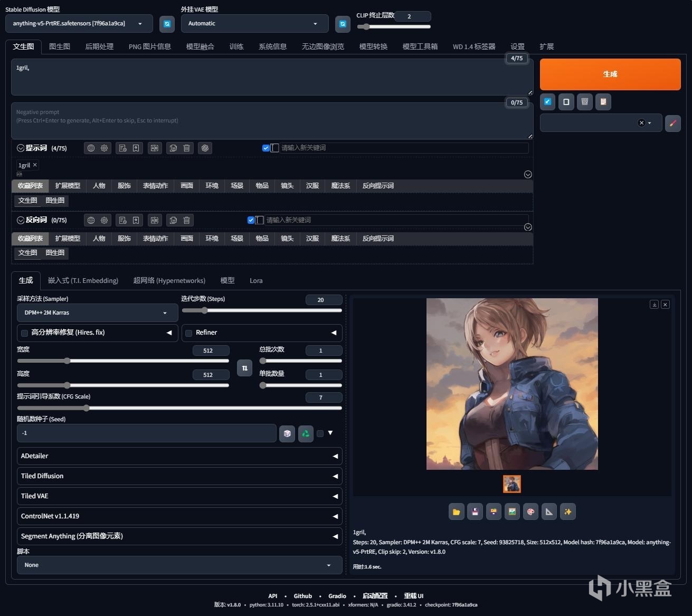The width and height of the screenshot is (692, 616).
Task: Expand the Segment Anything section
Action: pos(179,536)
